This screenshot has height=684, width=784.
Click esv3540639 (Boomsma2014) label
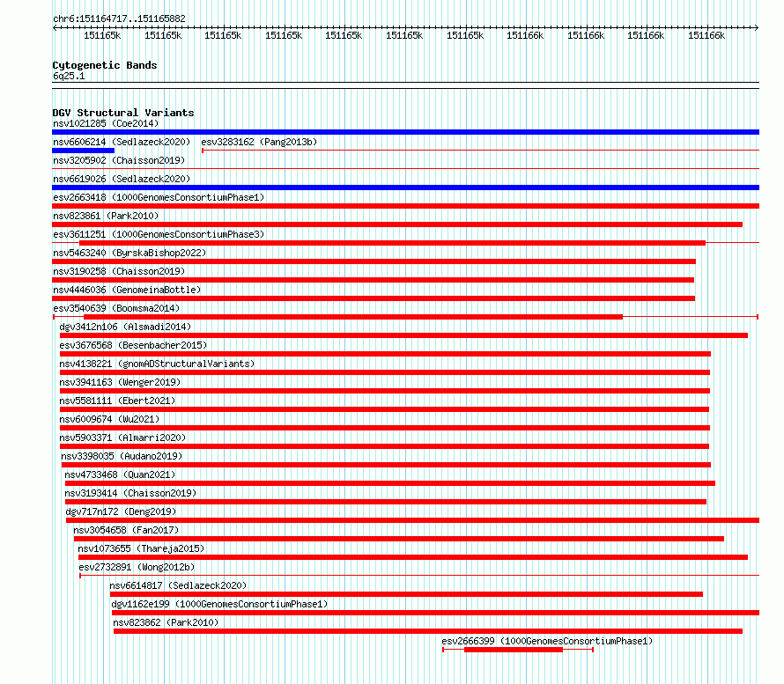(116, 308)
